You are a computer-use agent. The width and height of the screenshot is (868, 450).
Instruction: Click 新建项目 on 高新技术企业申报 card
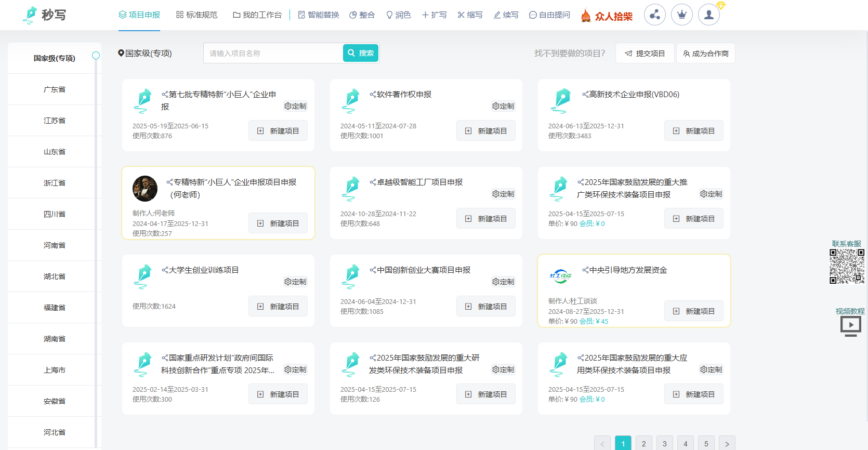693,131
